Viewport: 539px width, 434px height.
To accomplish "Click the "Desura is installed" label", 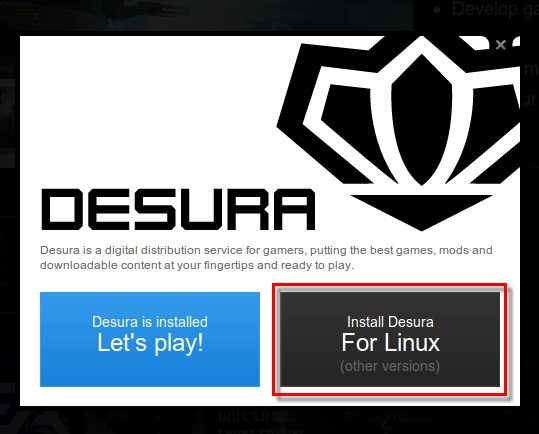I will point(150,322).
